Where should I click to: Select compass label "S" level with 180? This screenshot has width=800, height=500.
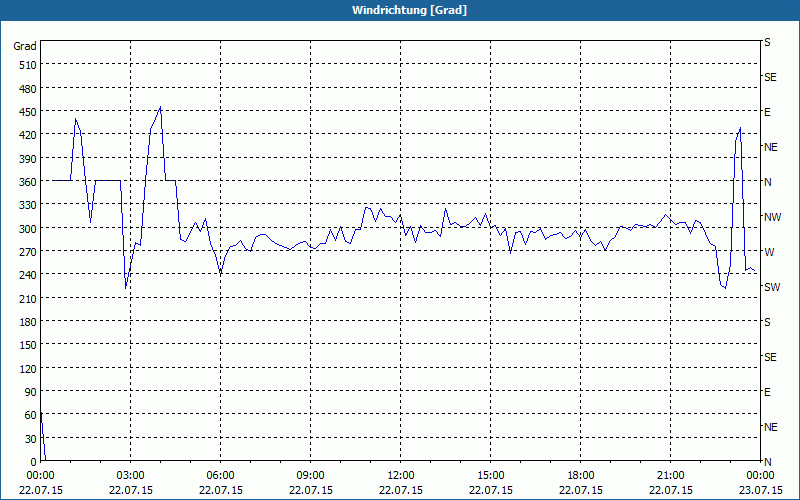(767, 322)
